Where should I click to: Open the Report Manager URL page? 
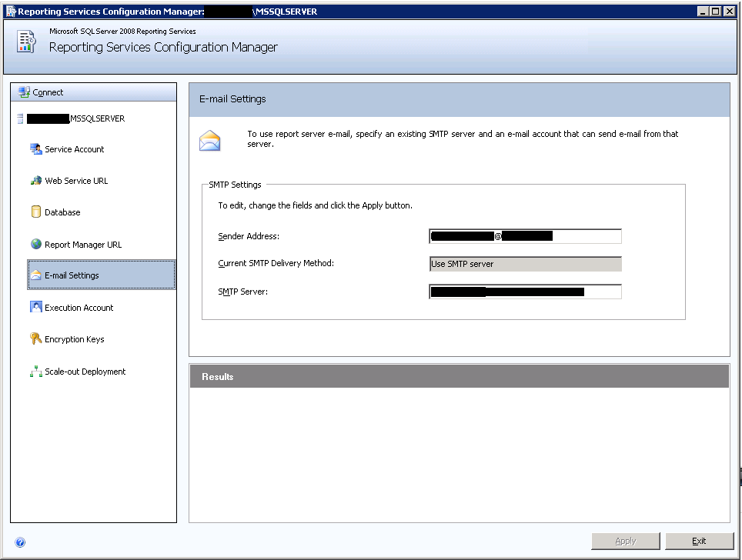coord(83,245)
